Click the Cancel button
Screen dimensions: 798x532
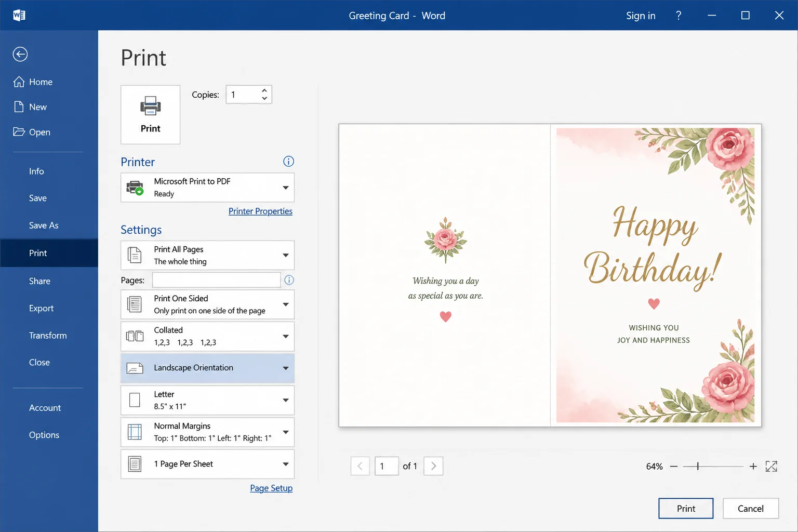point(751,509)
